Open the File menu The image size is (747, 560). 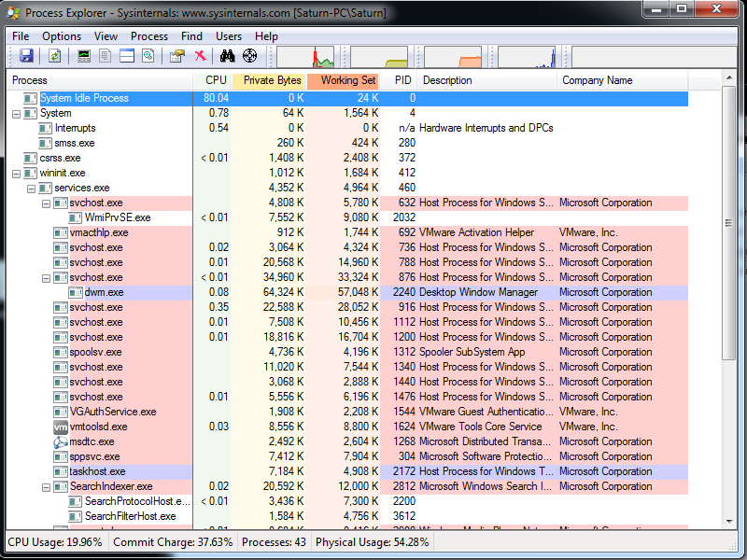tap(21, 36)
